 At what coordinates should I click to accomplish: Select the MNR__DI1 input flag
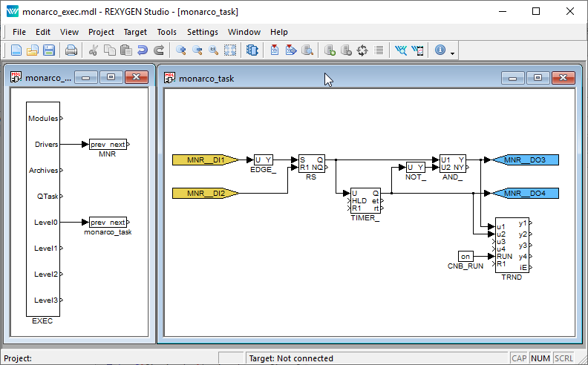tap(206, 160)
